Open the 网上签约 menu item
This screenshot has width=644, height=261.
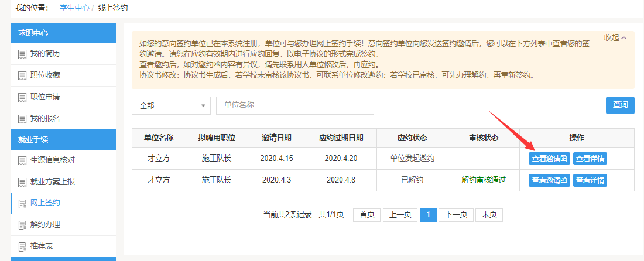(45, 203)
